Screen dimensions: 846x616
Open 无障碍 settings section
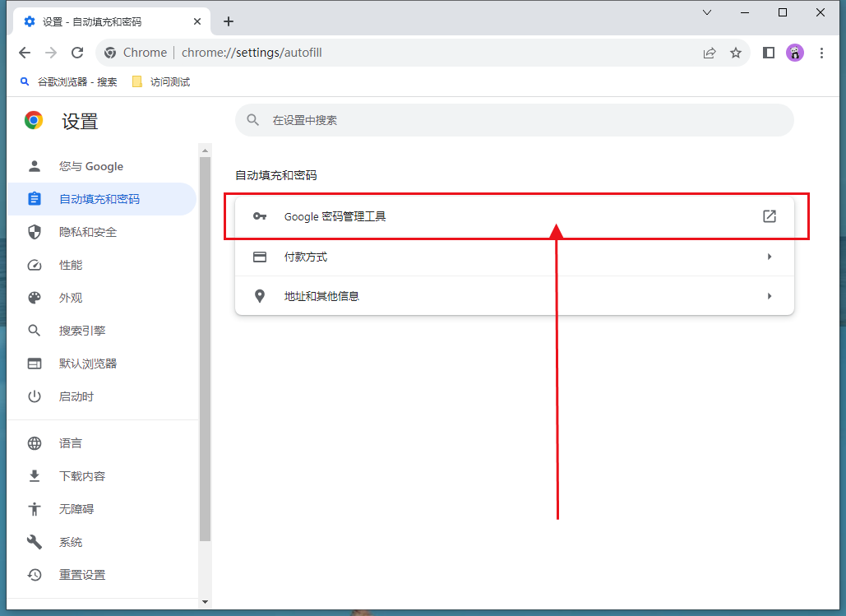[x=102, y=509]
